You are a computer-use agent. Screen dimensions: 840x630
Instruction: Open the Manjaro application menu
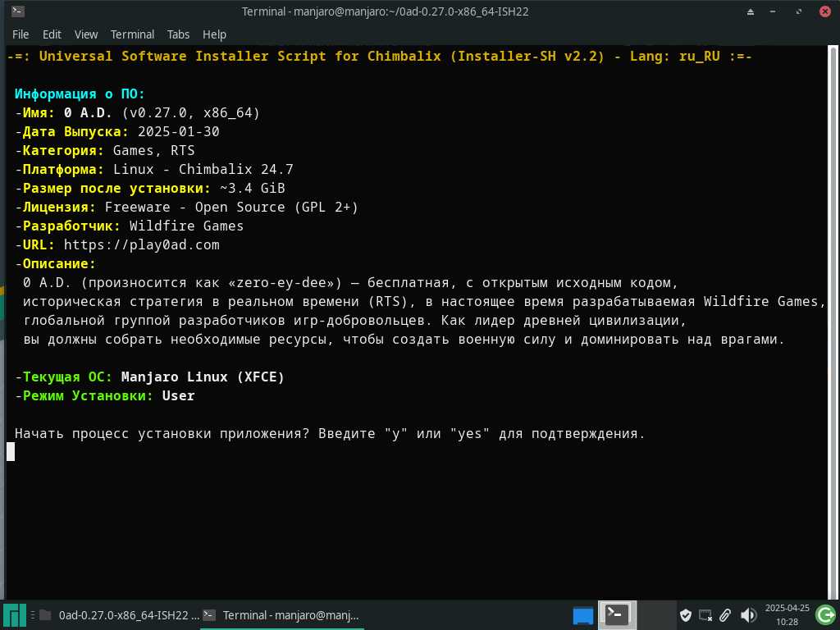[14, 615]
